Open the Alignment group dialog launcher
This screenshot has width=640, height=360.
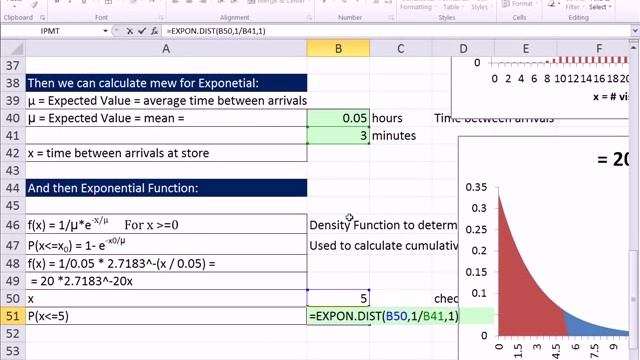point(309,18)
